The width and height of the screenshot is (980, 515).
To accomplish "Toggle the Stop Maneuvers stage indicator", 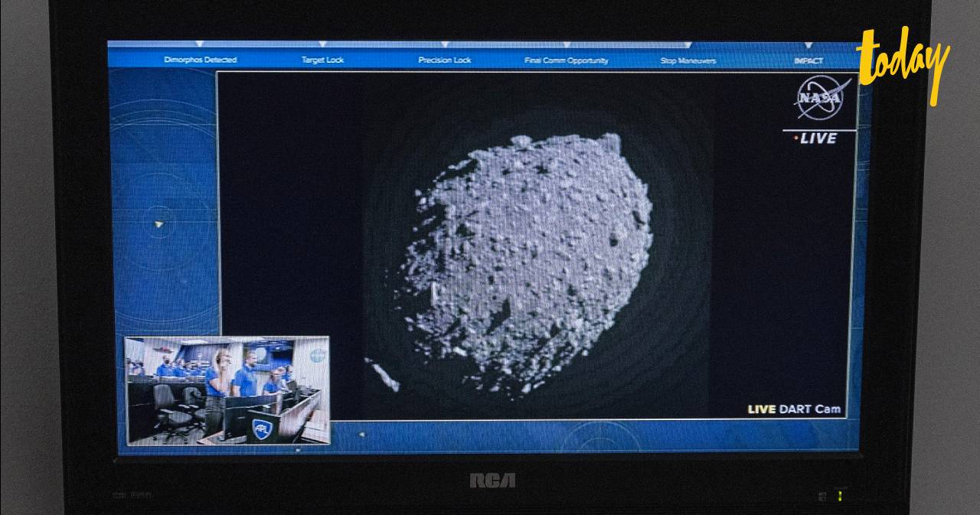I will click(687, 60).
